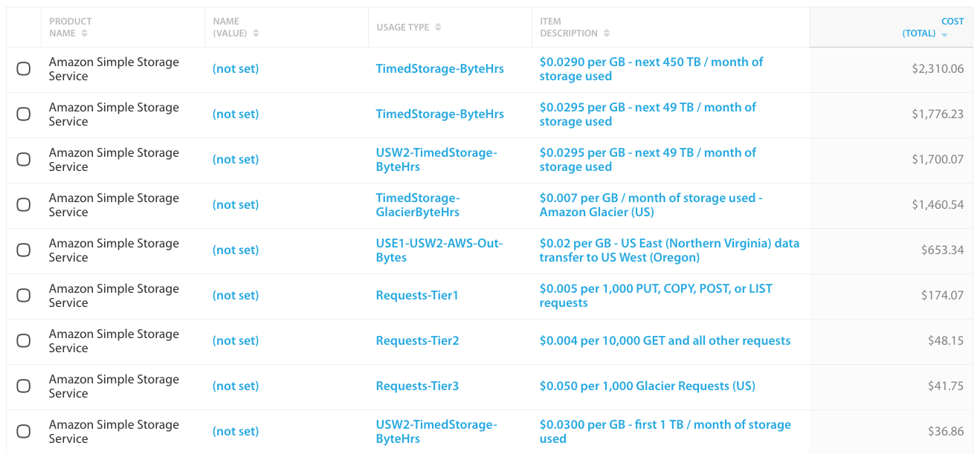Click the Name (Value) sort arrows icon

tap(256, 33)
